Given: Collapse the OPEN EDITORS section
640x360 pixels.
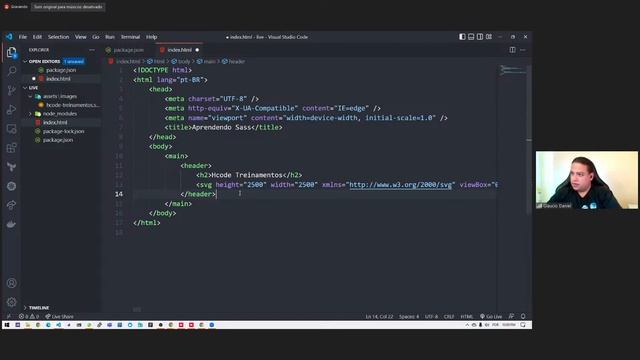Looking at the screenshot, I should pos(44,61).
